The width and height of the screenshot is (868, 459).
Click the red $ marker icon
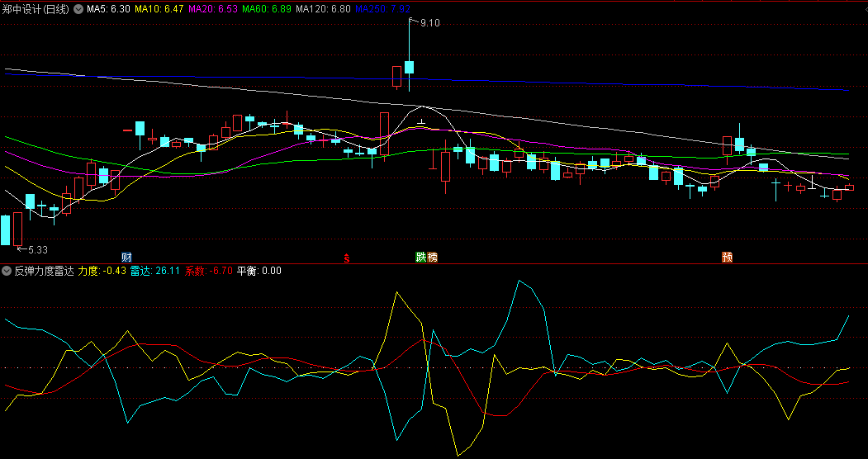click(x=347, y=258)
